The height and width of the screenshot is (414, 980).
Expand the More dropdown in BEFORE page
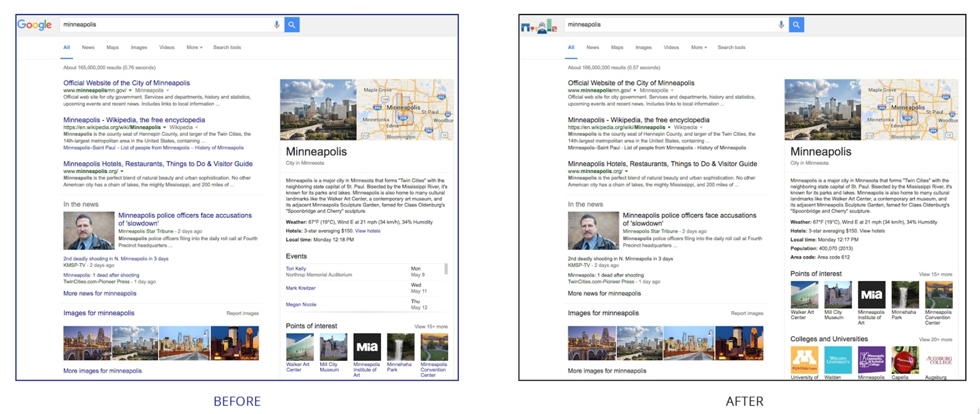coord(194,47)
